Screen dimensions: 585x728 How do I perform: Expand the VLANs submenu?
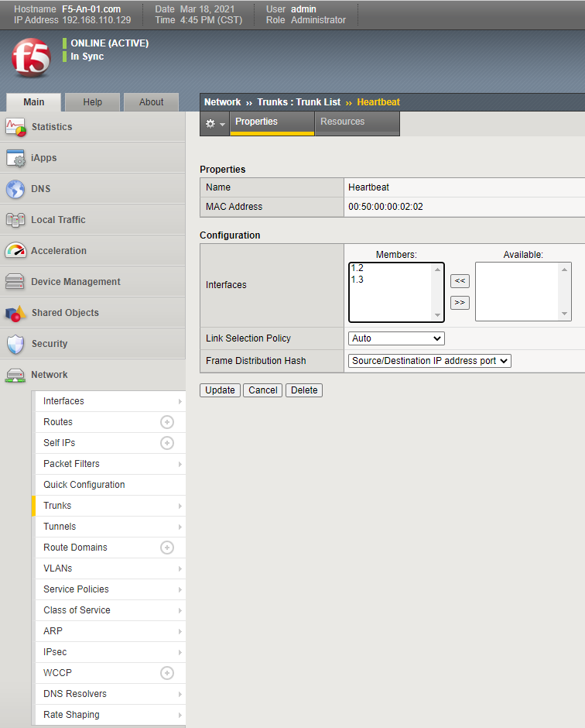(x=180, y=568)
